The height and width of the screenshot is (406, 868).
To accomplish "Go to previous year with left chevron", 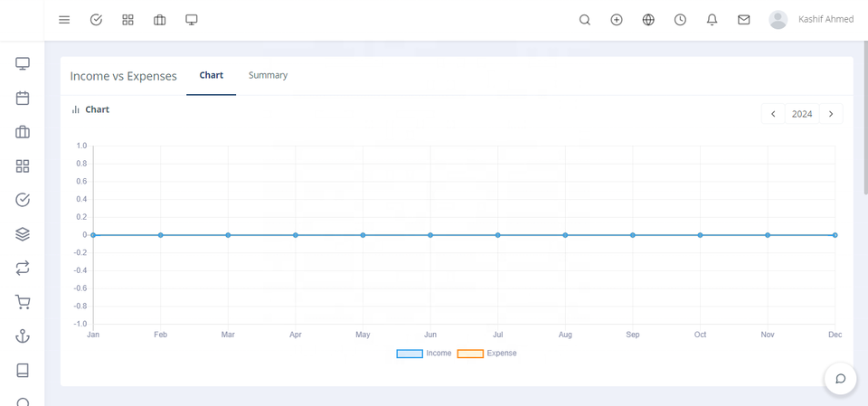I will click(773, 114).
